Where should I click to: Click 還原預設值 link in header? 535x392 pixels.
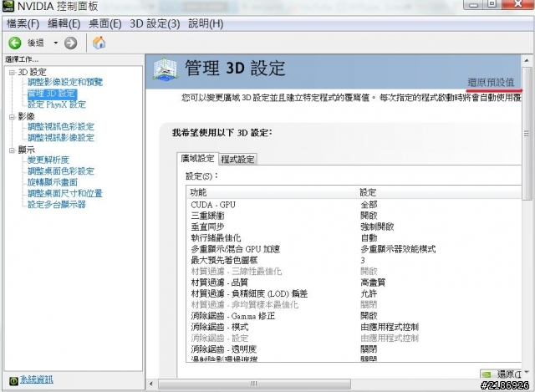pyautogui.click(x=491, y=82)
